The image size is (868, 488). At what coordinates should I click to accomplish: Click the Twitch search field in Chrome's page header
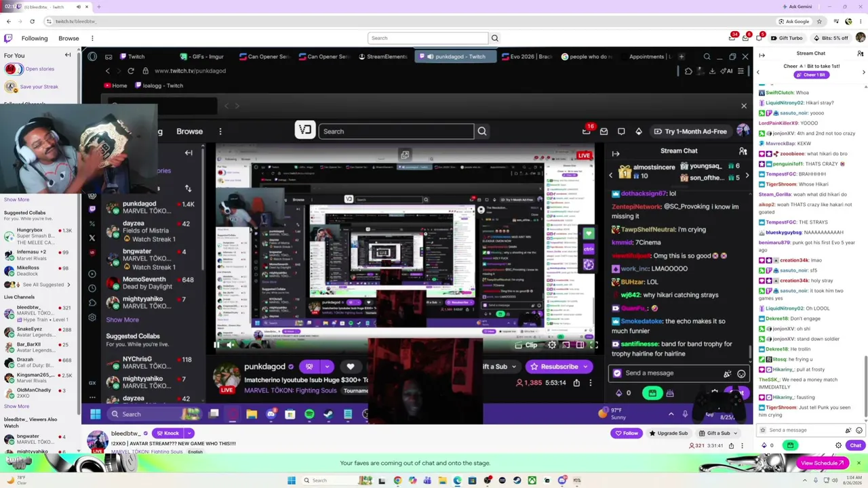(x=428, y=38)
